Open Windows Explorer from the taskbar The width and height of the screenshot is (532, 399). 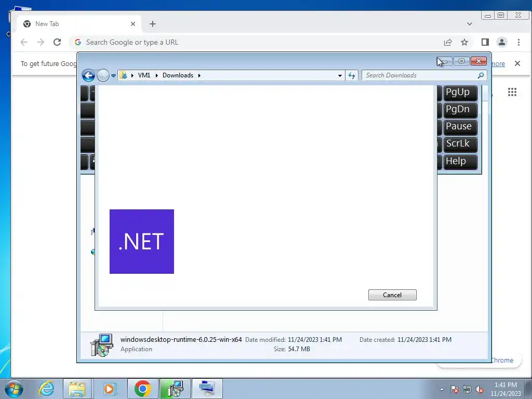tap(77, 389)
